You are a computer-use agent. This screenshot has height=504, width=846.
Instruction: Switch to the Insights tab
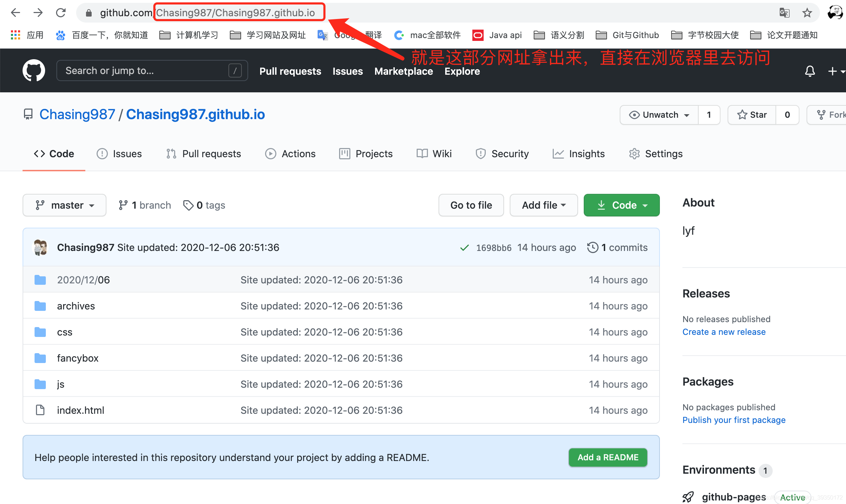[578, 154]
